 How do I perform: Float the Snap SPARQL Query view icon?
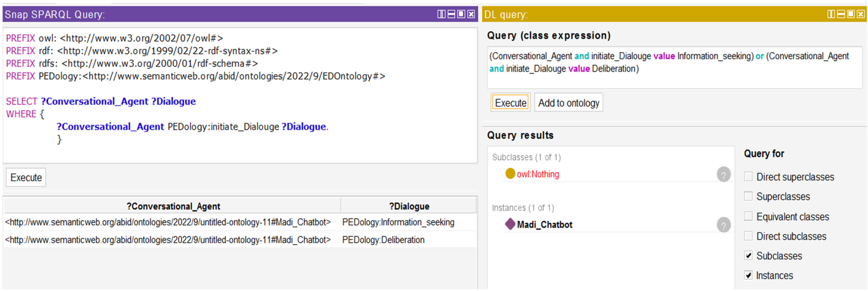(x=461, y=14)
